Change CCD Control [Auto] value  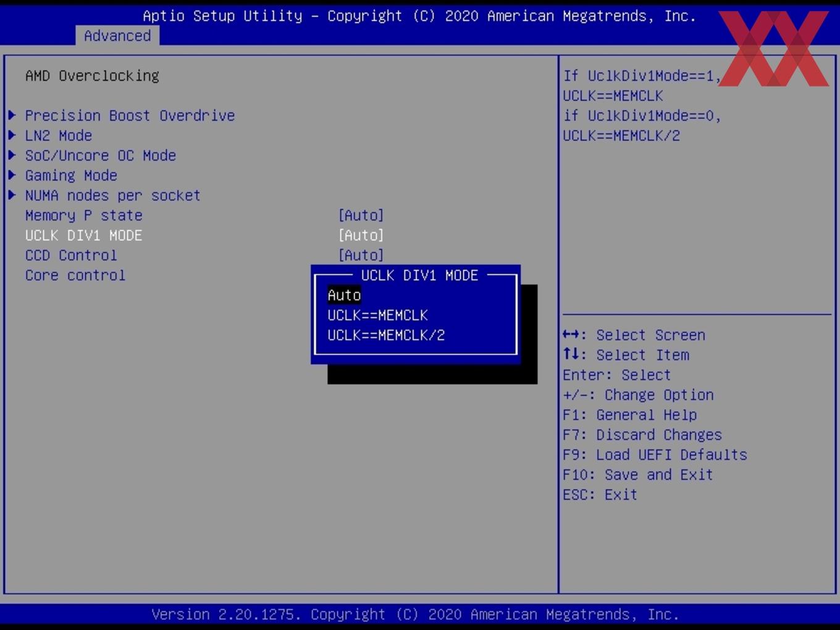pyautogui.click(x=361, y=255)
